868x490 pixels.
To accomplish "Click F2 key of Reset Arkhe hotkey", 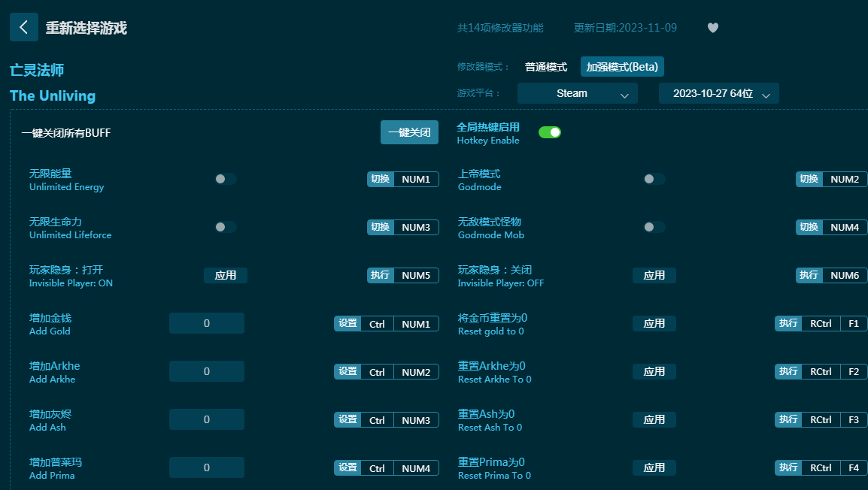I will pos(854,372).
